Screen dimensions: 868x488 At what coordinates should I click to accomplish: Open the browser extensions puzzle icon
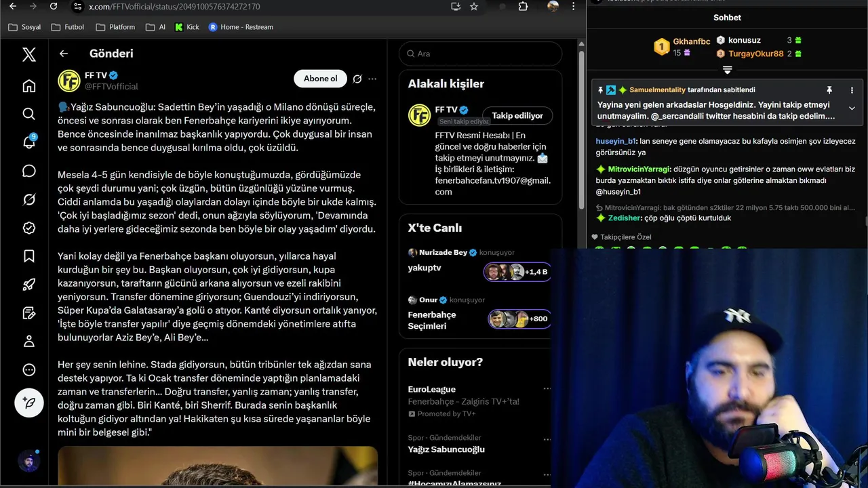523,7
